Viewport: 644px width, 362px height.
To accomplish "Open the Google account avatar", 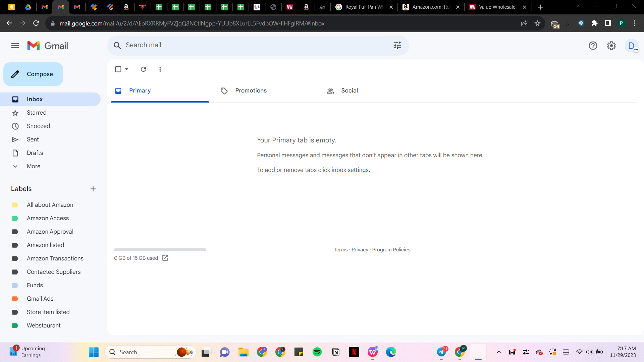I will 632,46.
